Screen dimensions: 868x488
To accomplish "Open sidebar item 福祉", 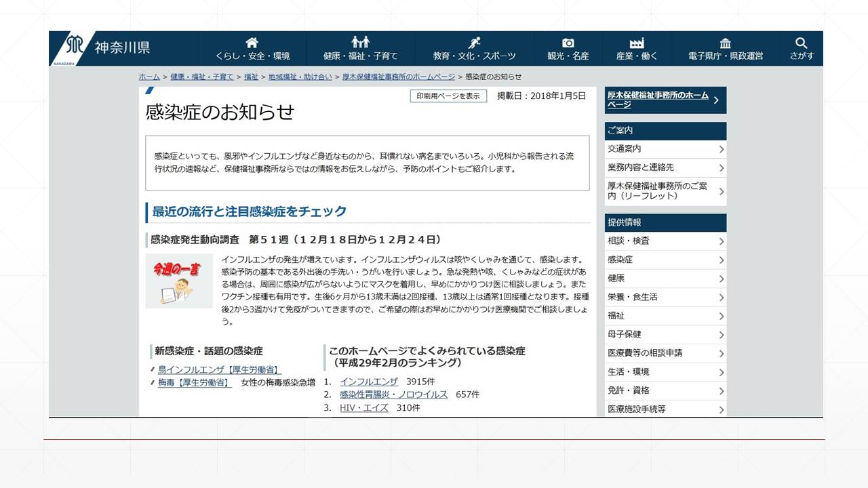I will pos(665,316).
